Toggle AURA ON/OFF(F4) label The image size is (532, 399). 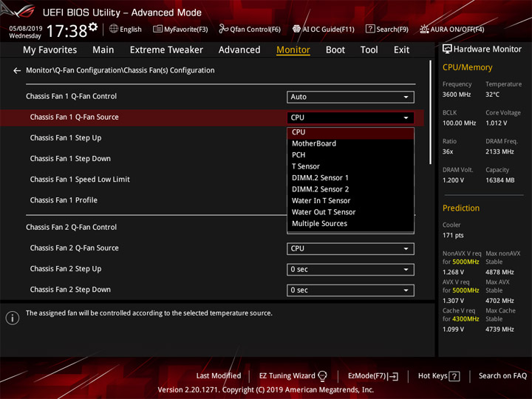coord(457,30)
